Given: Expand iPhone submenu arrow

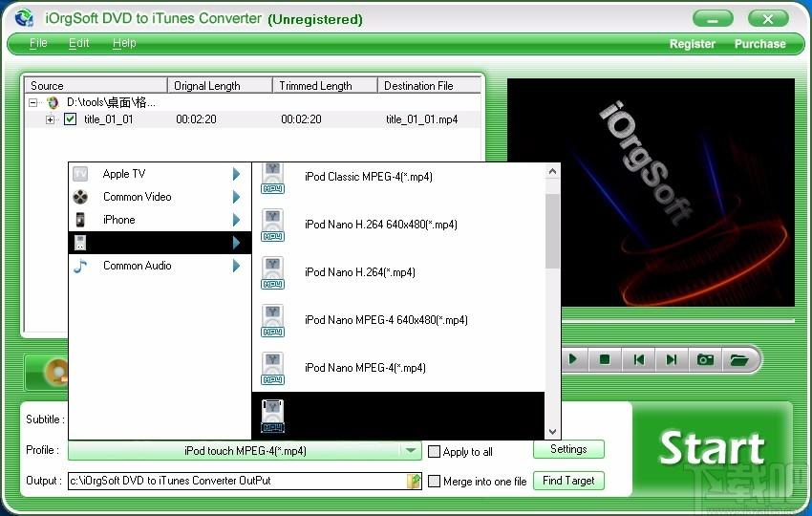Looking at the screenshot, I should pos(236,220).
